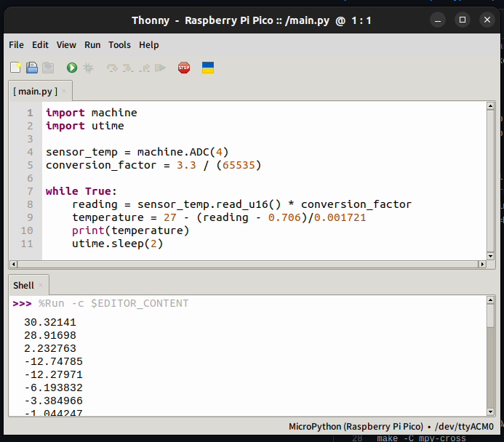Screen dimensions: 504x442
Task: Start debugging with the bug icon
Action: pos(88,68)
